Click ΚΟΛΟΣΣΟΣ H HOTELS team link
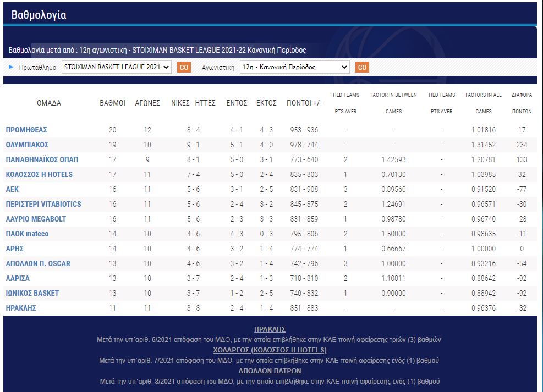This screenshot has height=392, width=543. click(39, 174)
